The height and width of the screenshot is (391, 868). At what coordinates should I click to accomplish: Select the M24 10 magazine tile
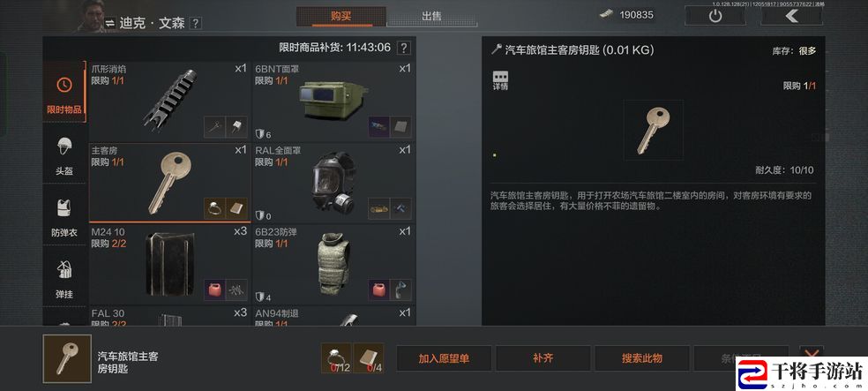click(x=169, y=264)
